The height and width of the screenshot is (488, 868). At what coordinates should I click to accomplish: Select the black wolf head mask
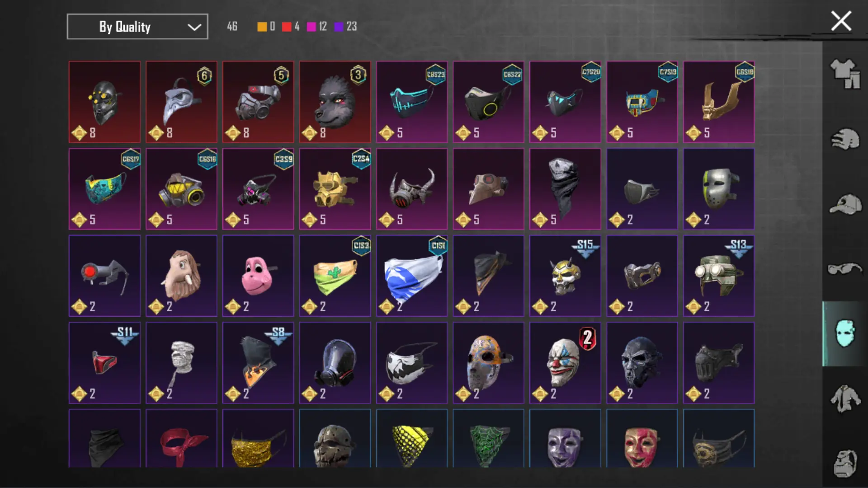click(x=335, y=102)
